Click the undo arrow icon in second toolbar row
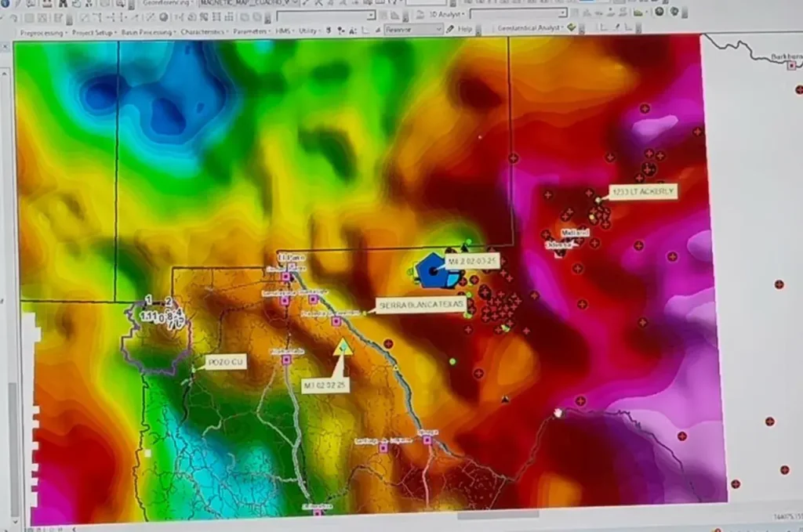803x532 pixels. tap(14, 19)
